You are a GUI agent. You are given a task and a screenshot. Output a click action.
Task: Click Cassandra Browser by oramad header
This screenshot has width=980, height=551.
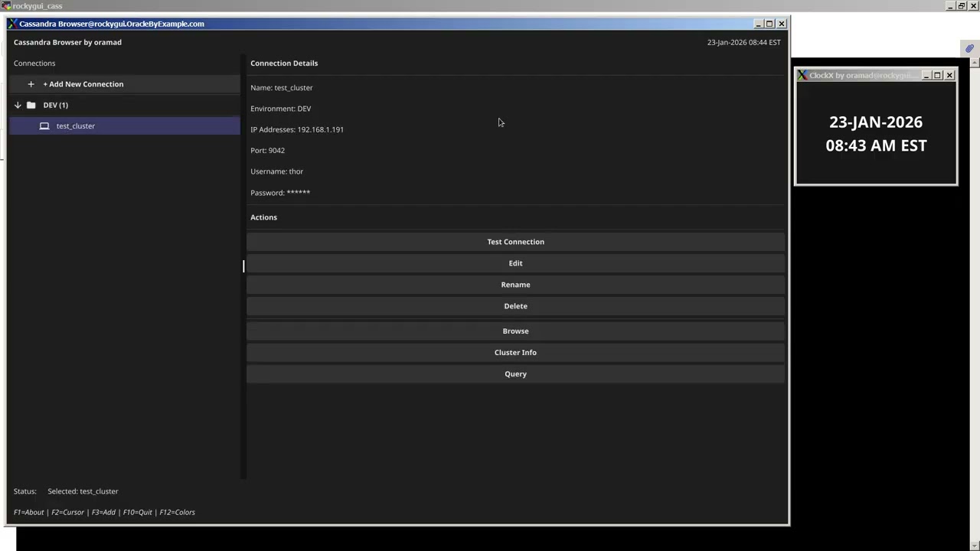click(67, 43)
